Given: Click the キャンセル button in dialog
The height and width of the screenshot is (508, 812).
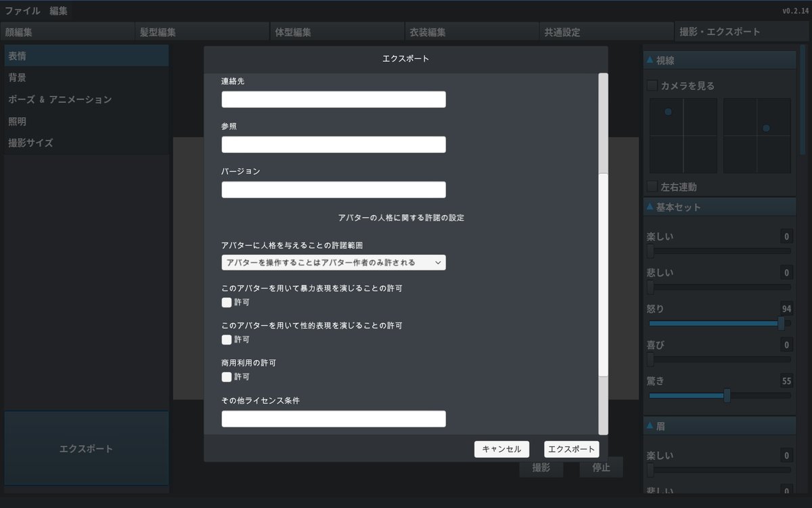Looking at the screenshot, I should 501,449.
